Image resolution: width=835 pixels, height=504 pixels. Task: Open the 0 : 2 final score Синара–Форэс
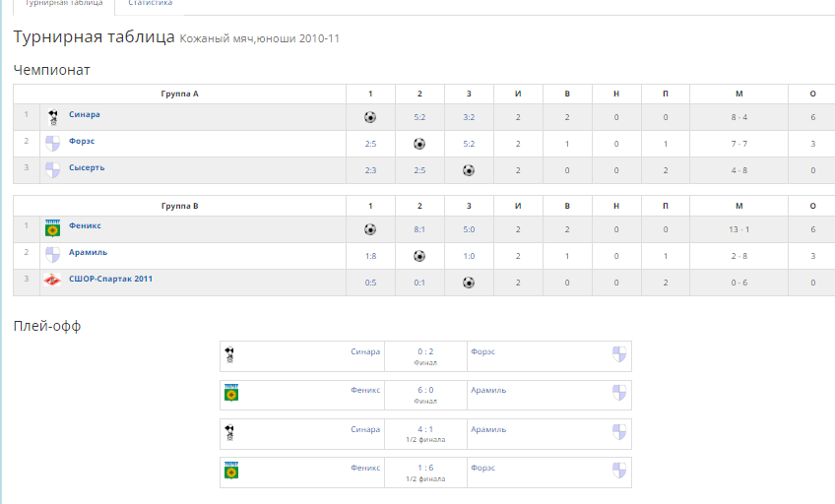pos(425,351)
